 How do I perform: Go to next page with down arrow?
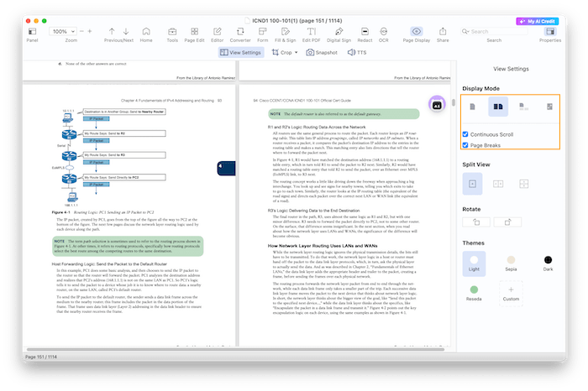coord(126,31)
